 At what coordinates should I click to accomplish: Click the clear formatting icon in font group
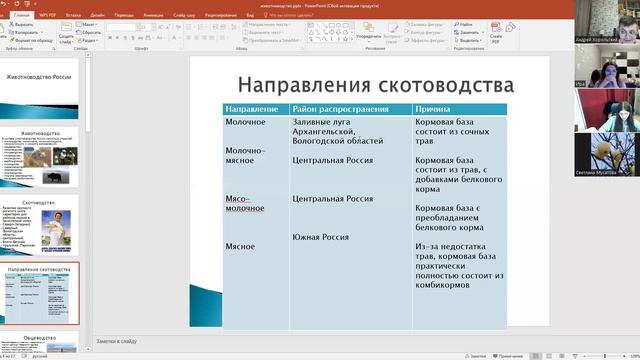[x=178, y=27]
